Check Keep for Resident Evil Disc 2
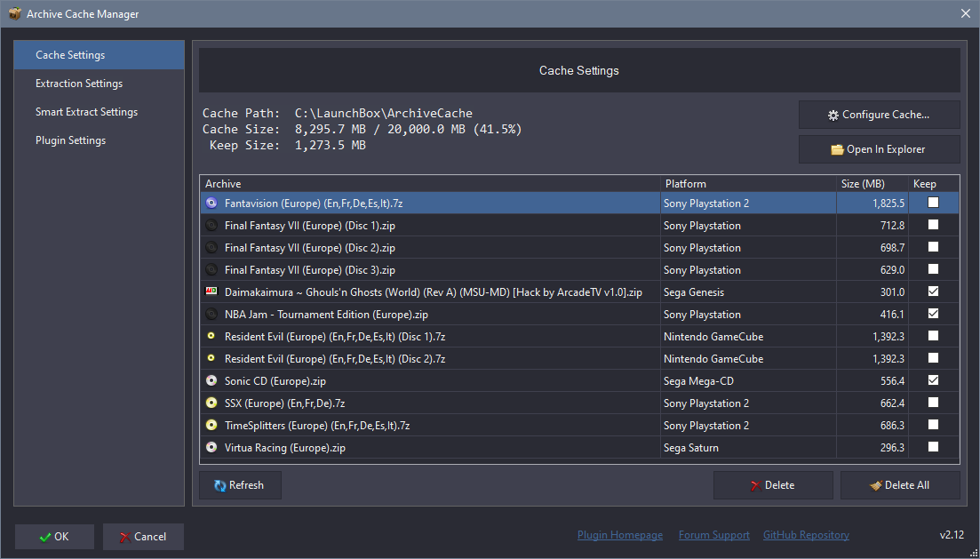This screenshot has width=980, height=559. [x=933, y=357]
